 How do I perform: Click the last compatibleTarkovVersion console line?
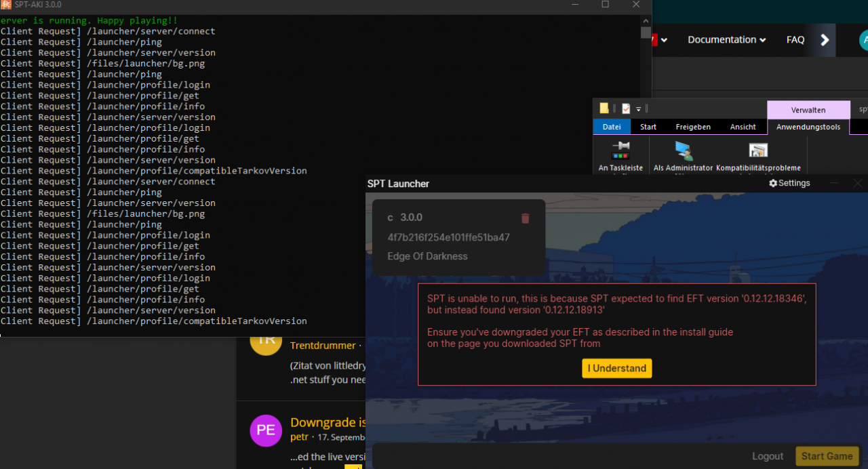pyautogui.click(x=153, y=321)
